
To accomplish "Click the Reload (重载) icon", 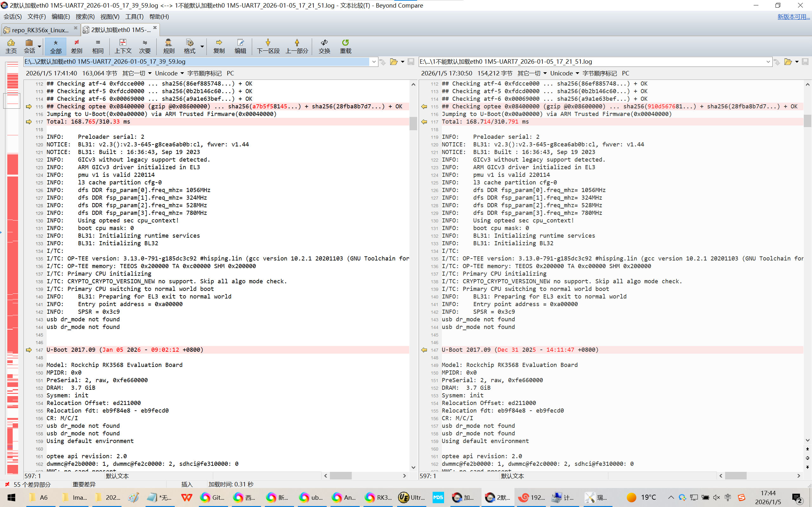I will click(345, 46).
